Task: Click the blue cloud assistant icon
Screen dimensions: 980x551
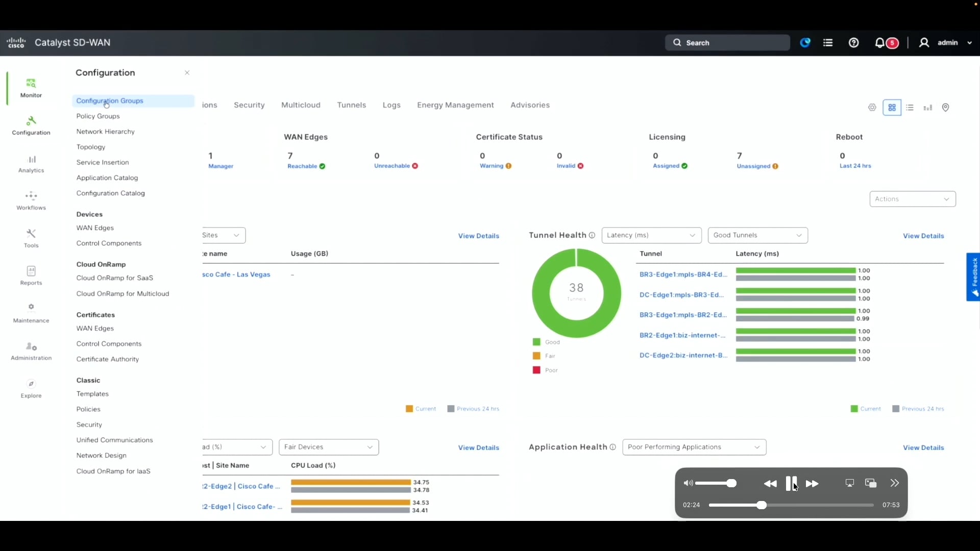Action: [805, 43]
